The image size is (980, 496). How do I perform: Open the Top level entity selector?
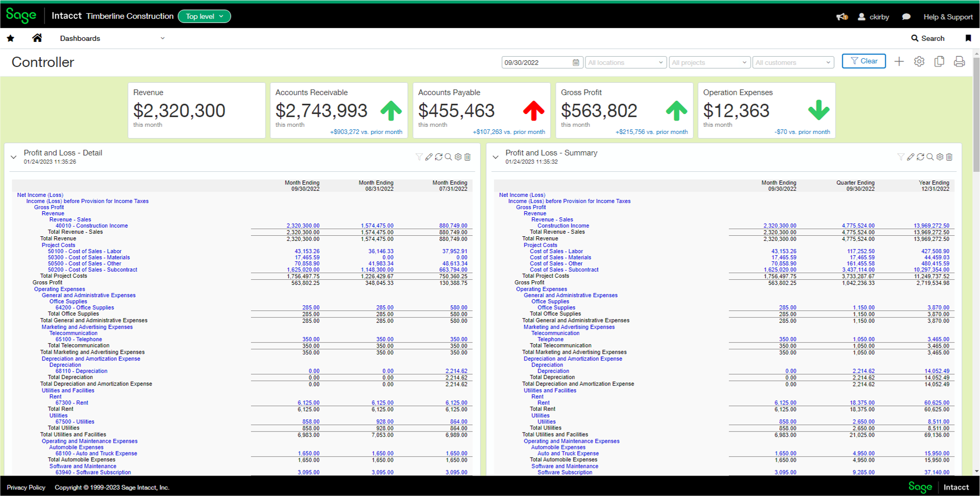pyautogui.click(x=204, y=16)
